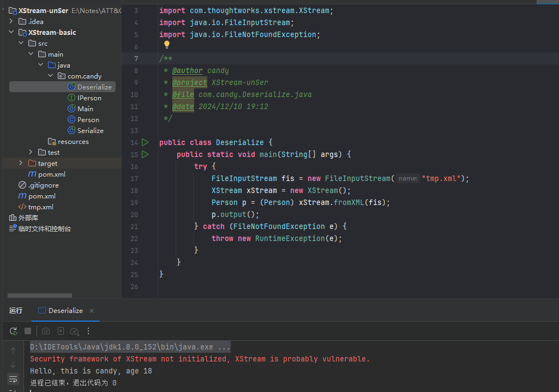Toggle soft-wrap in the console
Image resolution: width=559 pixels, height=392 pixels.
[x=13, y=379]
